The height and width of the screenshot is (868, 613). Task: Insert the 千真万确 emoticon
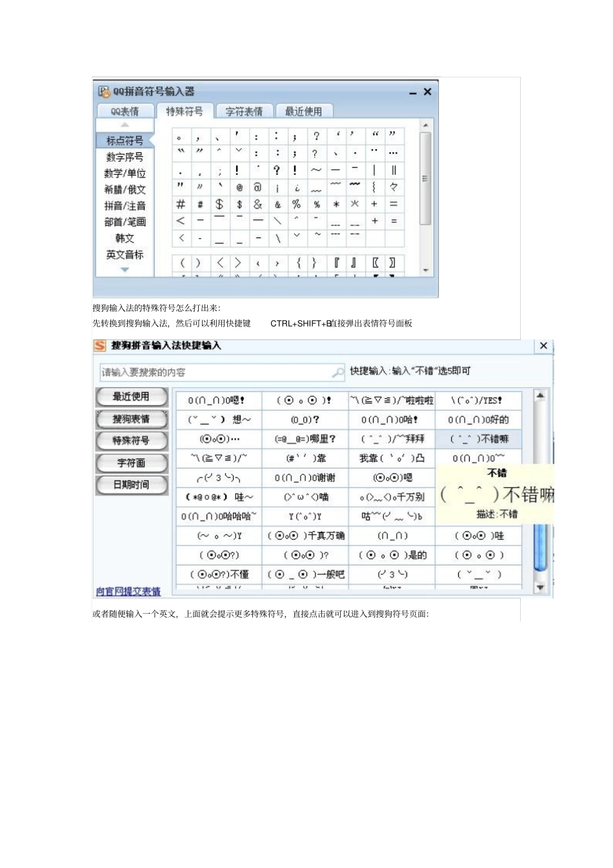coord(305,536)
